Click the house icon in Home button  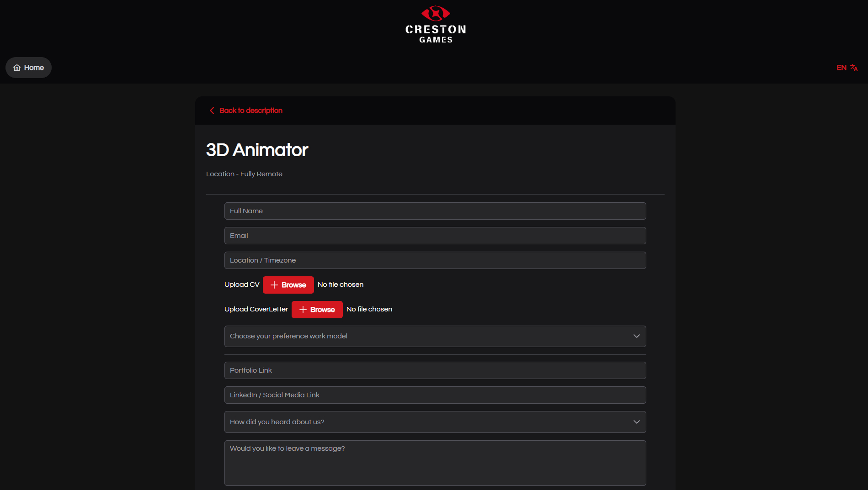pos(17,68)
